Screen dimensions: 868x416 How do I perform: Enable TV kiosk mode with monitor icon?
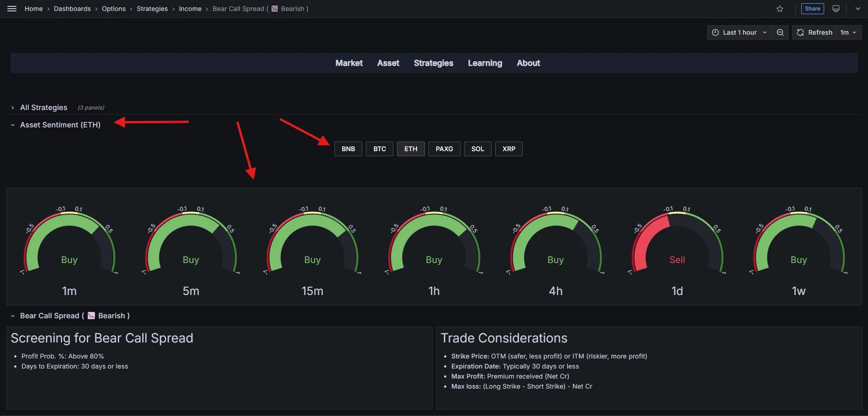pos(836,8)
